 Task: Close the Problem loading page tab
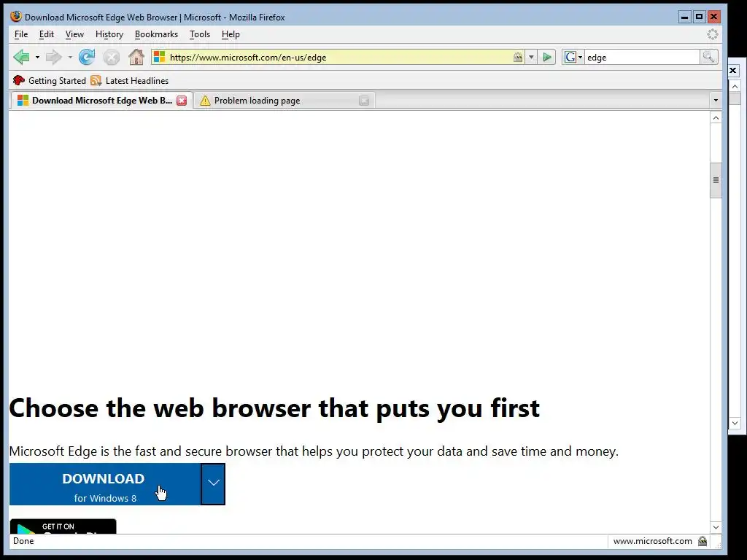coord(364,101)
